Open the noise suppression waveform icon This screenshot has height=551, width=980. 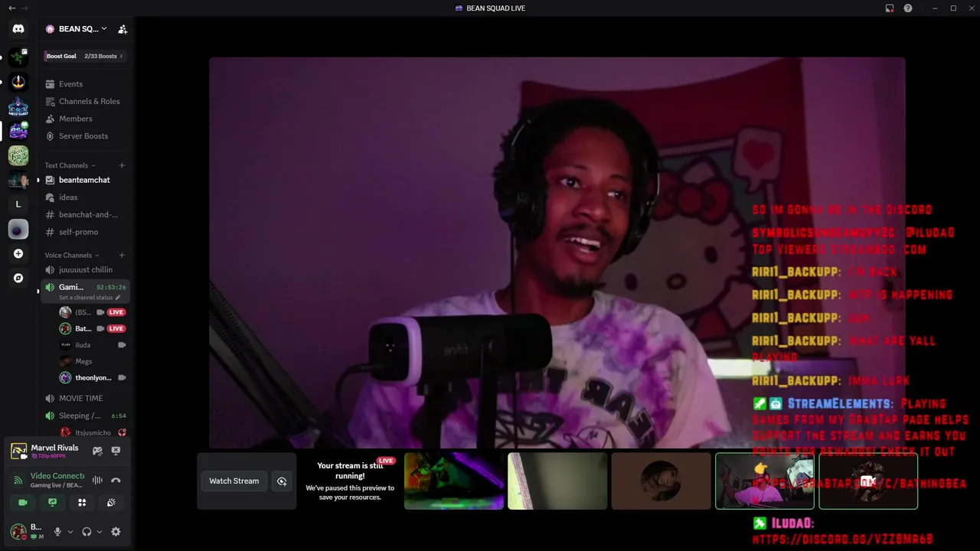[97, 480]
